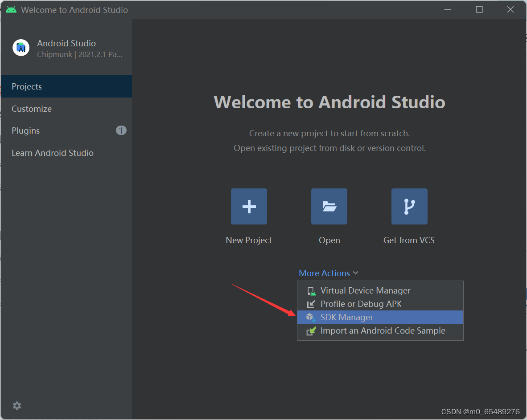Click the Chipmunk 2021.2.1 version text
The width and height of the screenshot is (527, 420).
coord(80,54)
